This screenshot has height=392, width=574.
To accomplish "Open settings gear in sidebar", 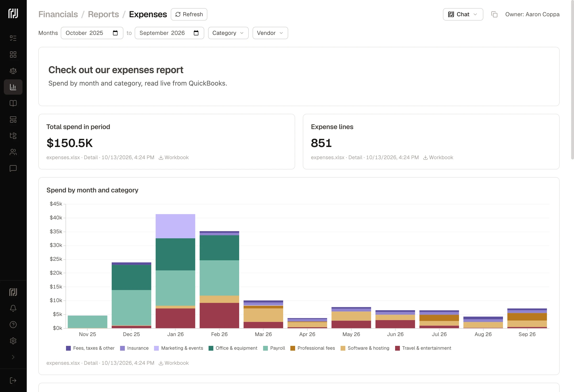I will click(x=13, y=341).
